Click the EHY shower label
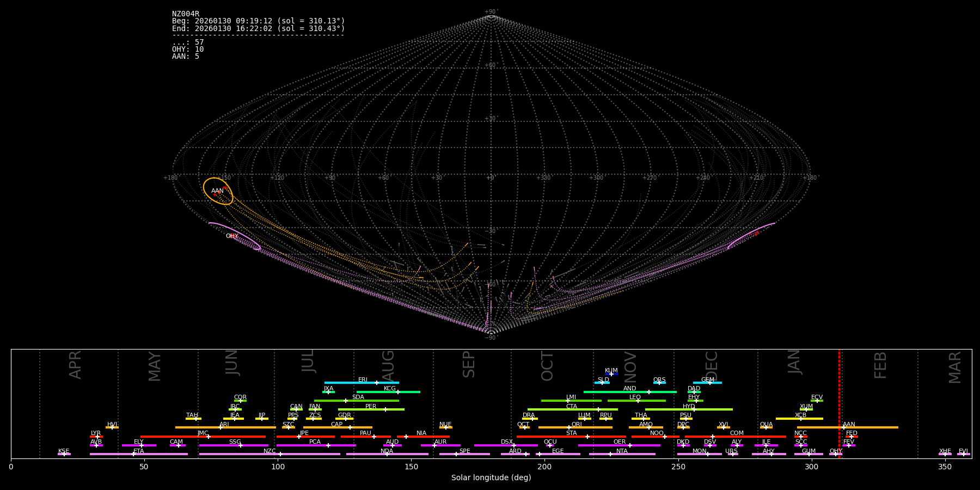 tap(694, 397)
